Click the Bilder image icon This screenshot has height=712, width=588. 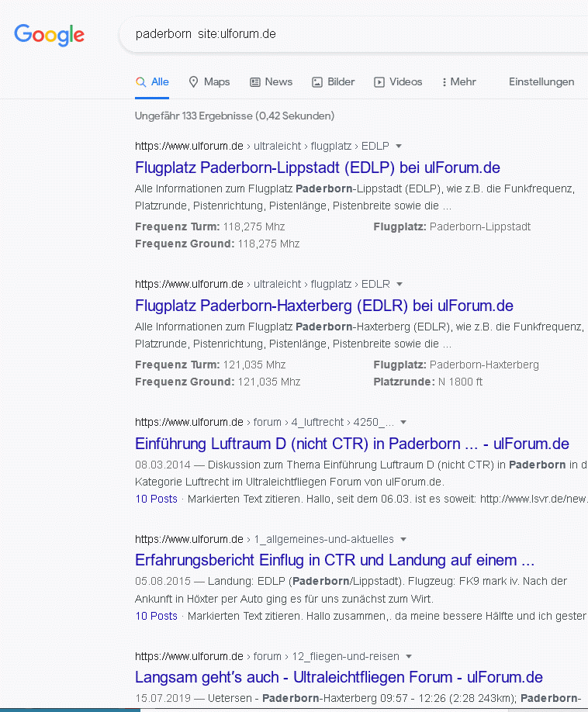317,82
